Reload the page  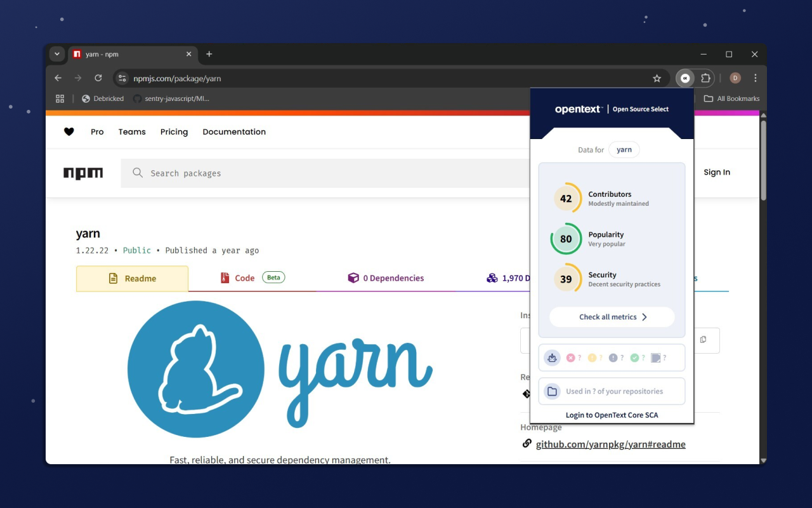tap(98, 78)
